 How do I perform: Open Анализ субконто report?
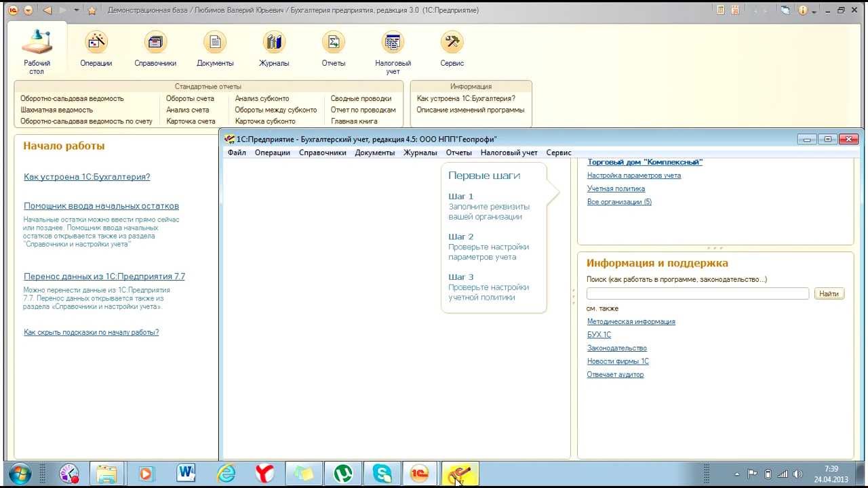point(262,98)
